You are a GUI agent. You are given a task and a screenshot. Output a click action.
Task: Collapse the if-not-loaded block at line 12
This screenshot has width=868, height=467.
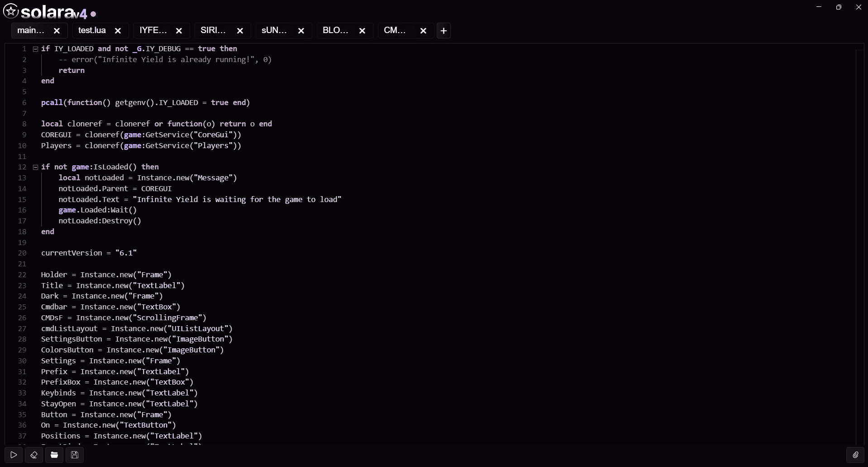pos(35,167)
